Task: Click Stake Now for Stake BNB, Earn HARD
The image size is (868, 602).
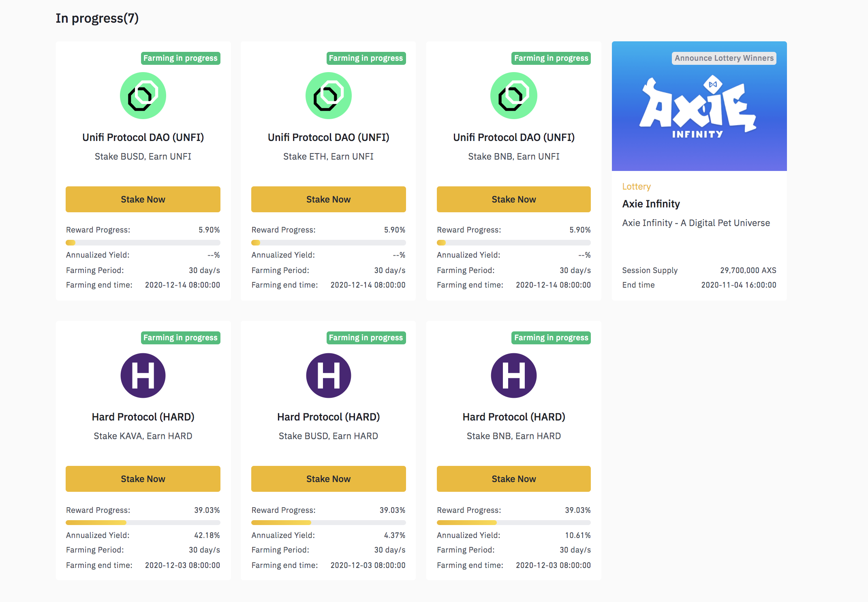Action: click(514, 479)
